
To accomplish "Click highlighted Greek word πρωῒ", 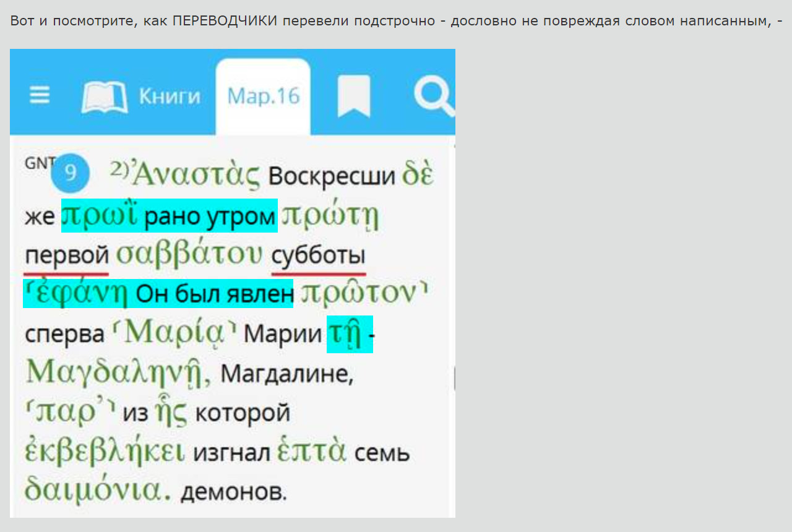I will 100,215.
